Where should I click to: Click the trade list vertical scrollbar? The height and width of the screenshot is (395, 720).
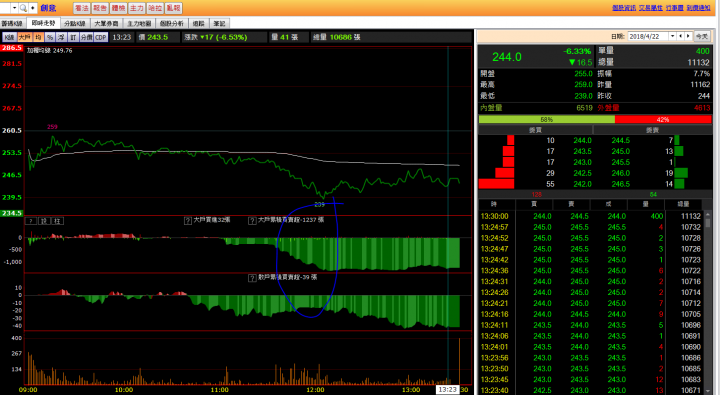coord(708,303)
